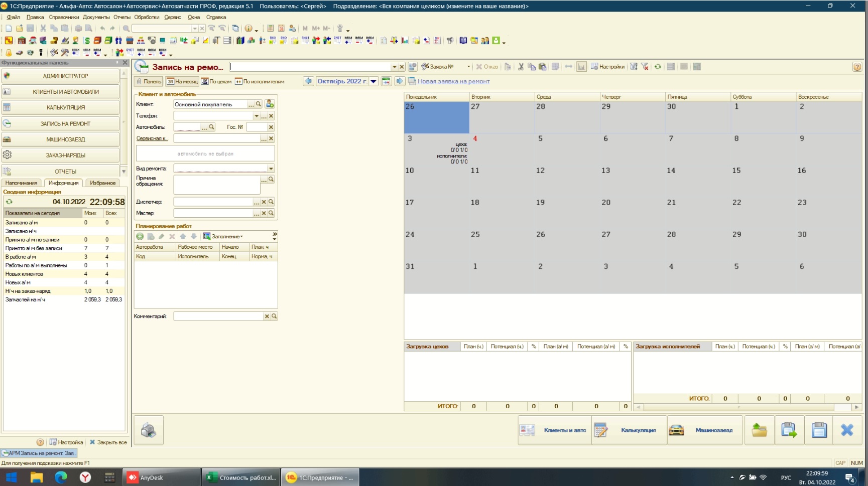
Task: Open the Сервис menu
Action: tap(173, 17)
